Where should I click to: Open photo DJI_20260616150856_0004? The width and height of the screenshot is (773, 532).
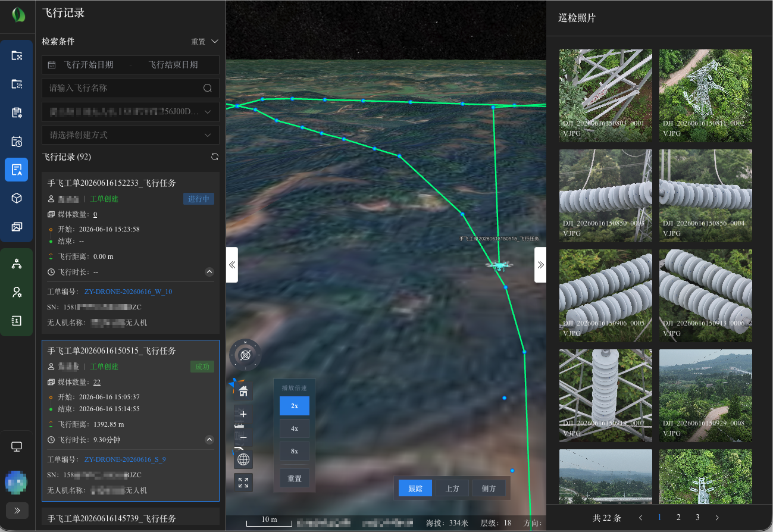click(x=706, y=196)
